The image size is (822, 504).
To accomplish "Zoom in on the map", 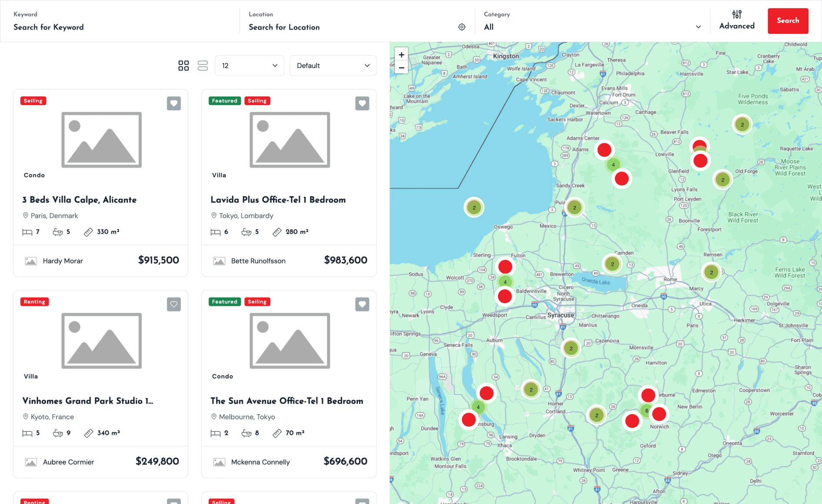I will tap(401, 55).
